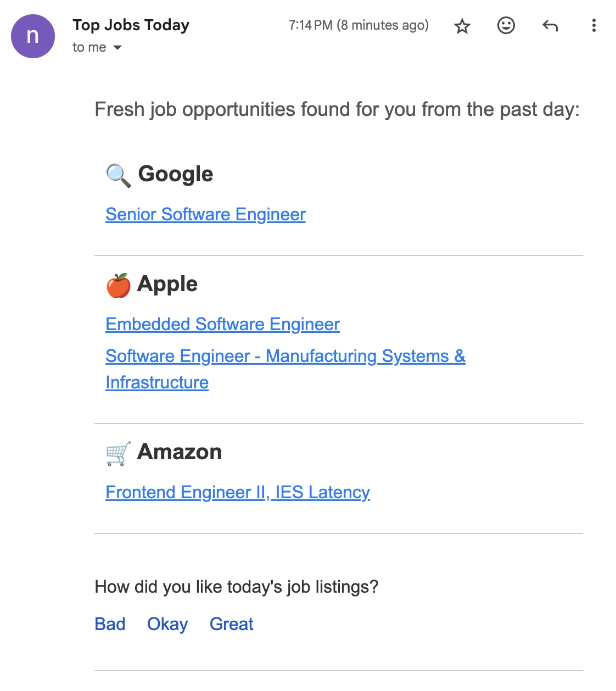
Task: Open the more options menu for the email
Action: [593, 25]
